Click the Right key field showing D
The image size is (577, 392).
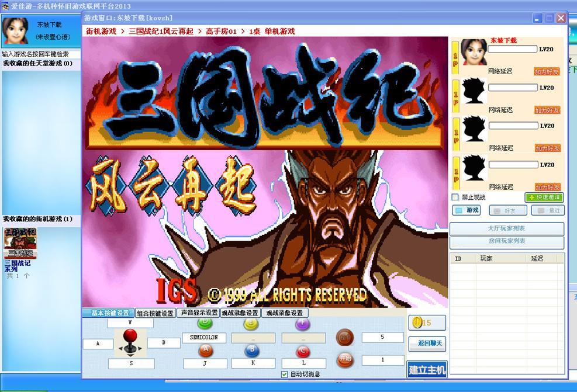coord(164,342)
